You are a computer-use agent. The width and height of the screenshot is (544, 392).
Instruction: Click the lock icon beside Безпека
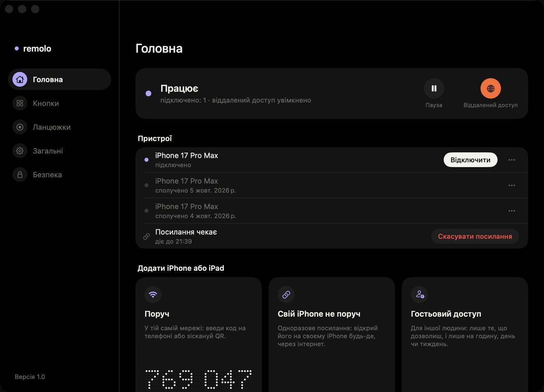pyautogui.click(x=20, y=174)
